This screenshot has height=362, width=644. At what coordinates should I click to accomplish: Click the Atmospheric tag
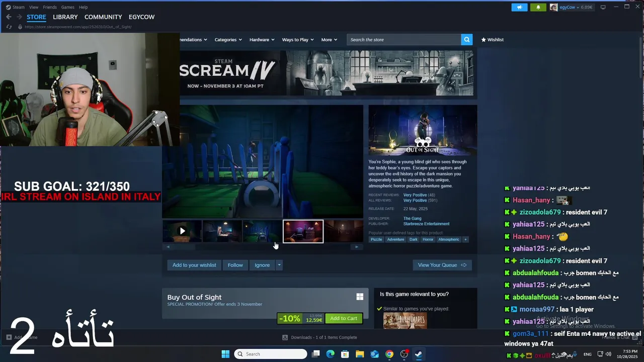pyautogui.click(x=448, y=239)
